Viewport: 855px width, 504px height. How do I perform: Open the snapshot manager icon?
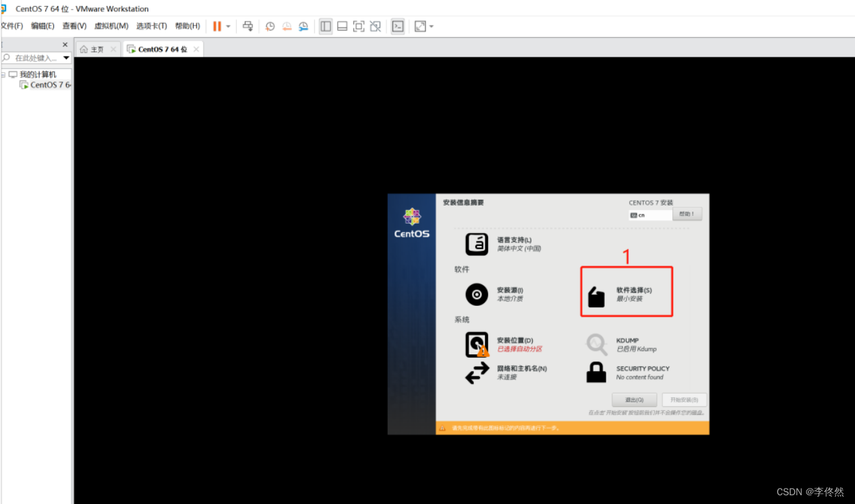[303, 26]
